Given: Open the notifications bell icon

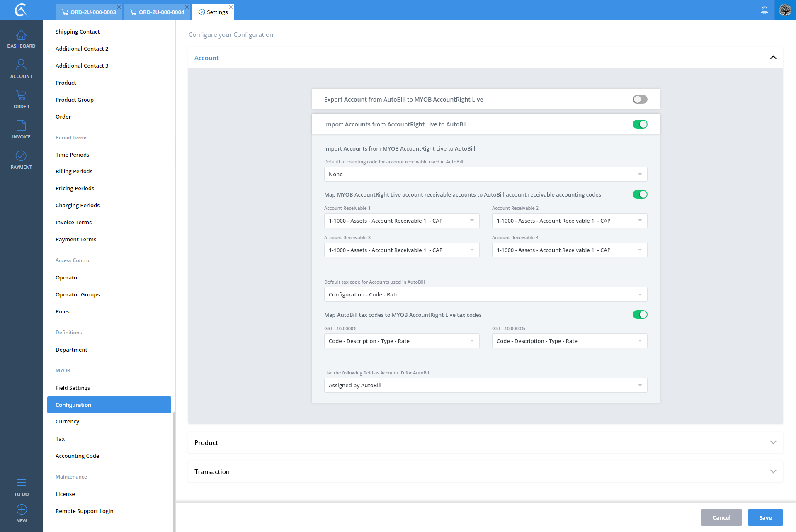Looking at the screenshot, I should (x=764, y=10).
